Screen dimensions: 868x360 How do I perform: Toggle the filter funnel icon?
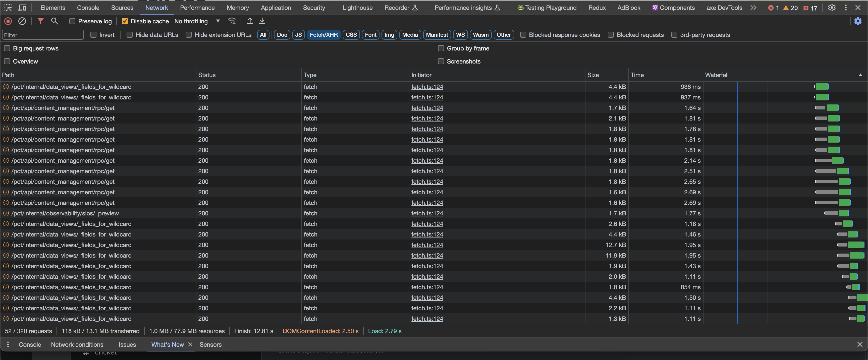tap(40, 21)
